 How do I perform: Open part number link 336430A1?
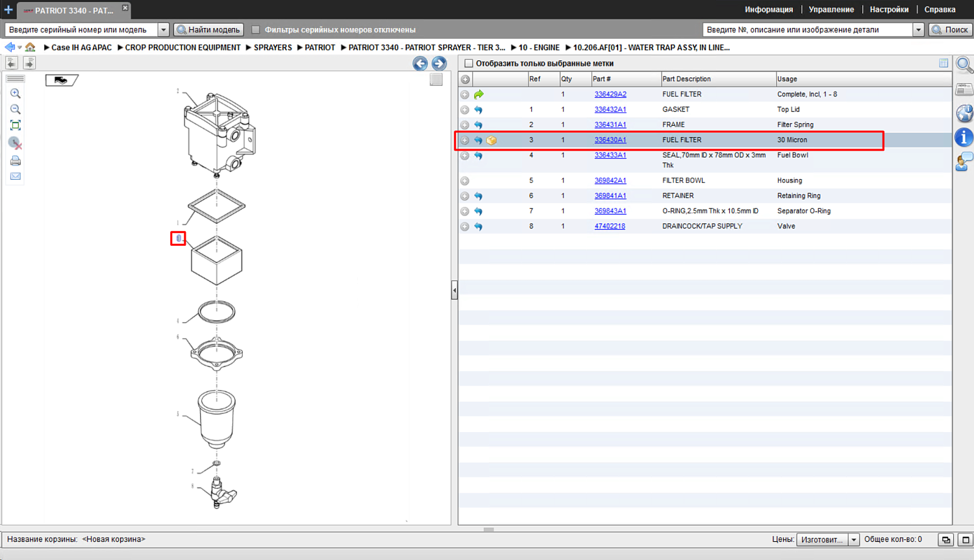click(610, 140)
